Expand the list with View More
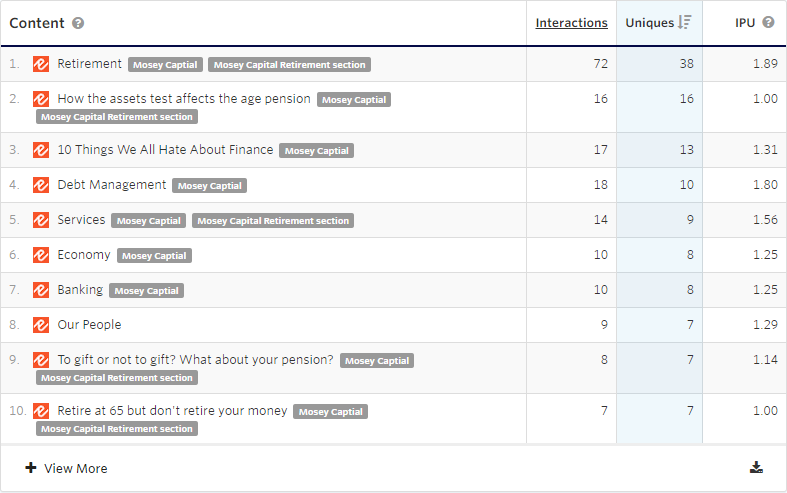This screenshot has height=493, width=787. click(x=75, y=468)
